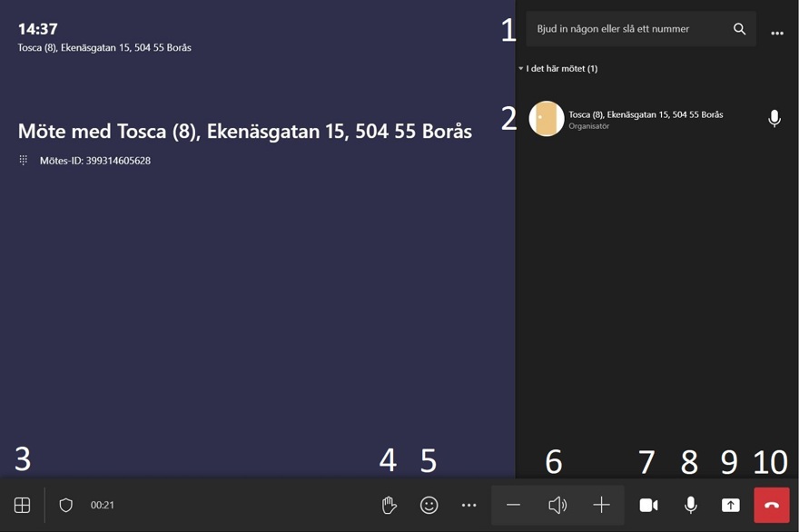Open more actions in bottom toolbar
The width and height of the screenshot is (799, 532).
[x=469, y=505]
